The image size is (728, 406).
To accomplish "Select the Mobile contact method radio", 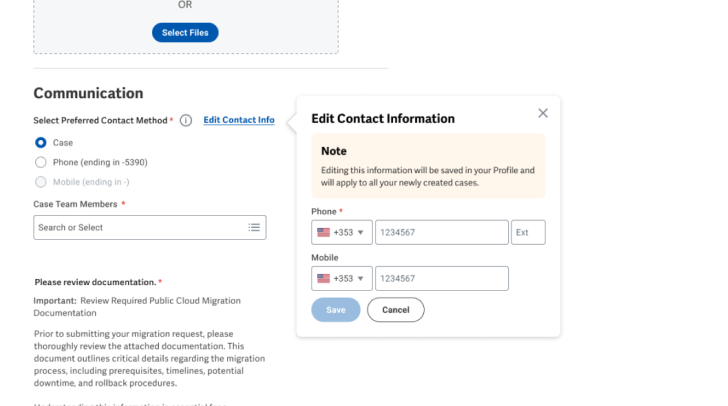I will click(x=41, y=182).
